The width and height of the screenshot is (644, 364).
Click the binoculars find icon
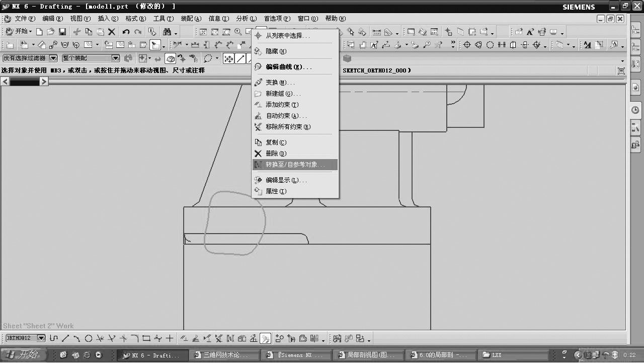167,32
